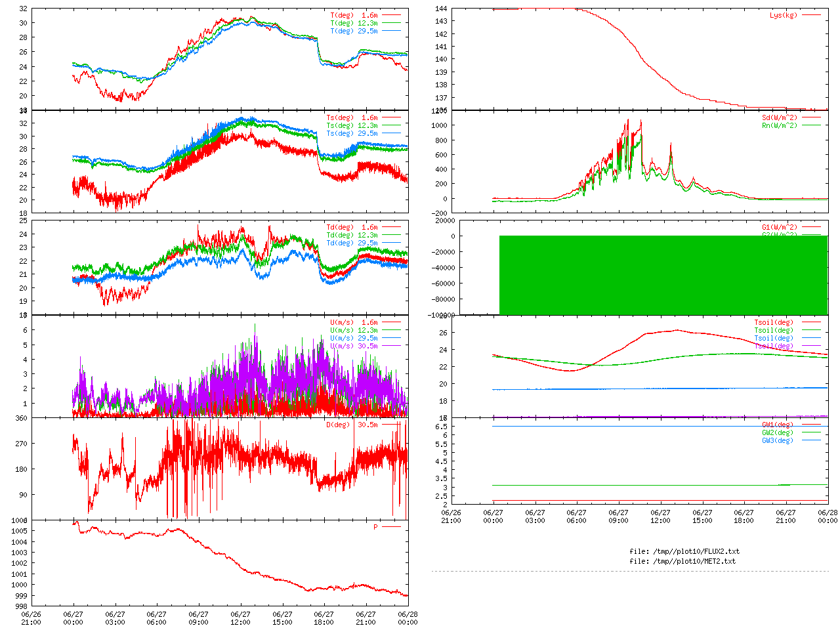Select the 'GW1(deg)' legend label
Screen dimensions: 840x630
point(778,425)
